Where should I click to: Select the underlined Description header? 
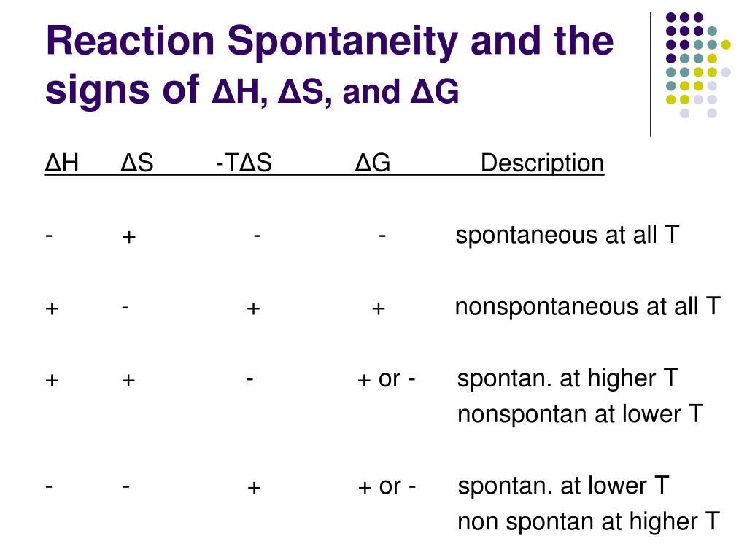coord(542,163)
